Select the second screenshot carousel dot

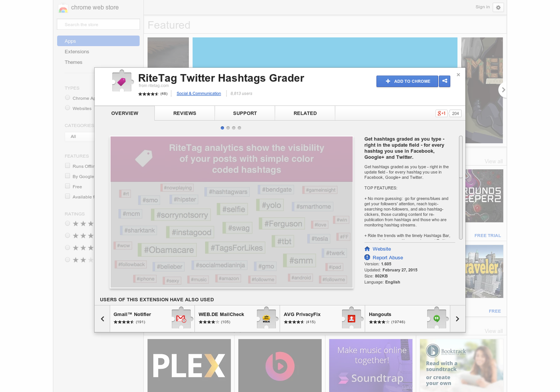tap(228, 128)
